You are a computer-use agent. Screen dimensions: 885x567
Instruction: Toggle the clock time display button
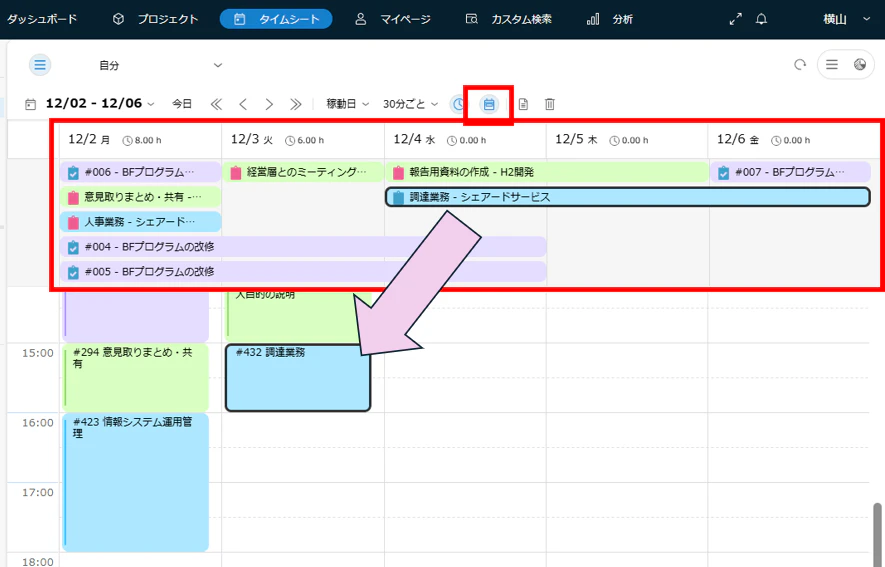[x=458, y=104]
